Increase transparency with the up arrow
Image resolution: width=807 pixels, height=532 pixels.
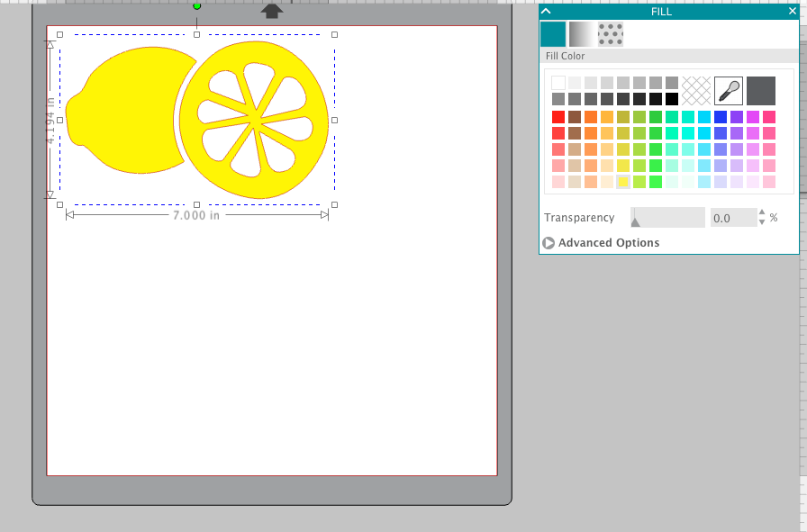pyautogui.click(x=762, y=213)
